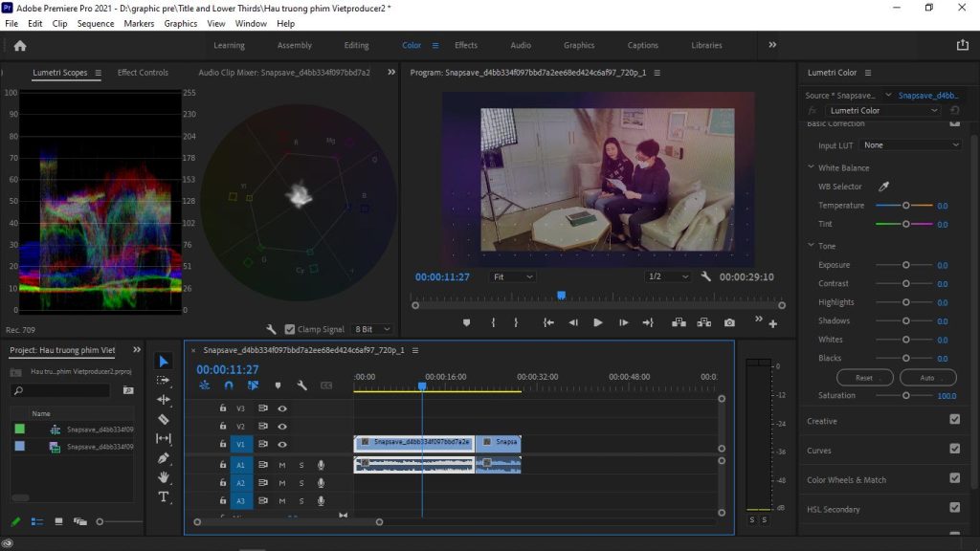Screen dimensions: 980x551
Task: Toggle the Snap magnet icon in the timeline
Action: click(229, 386)
